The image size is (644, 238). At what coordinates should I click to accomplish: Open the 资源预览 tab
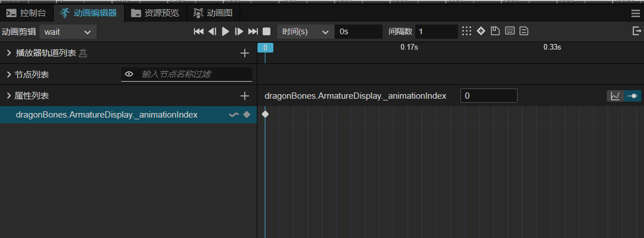[x=155, y=13]
